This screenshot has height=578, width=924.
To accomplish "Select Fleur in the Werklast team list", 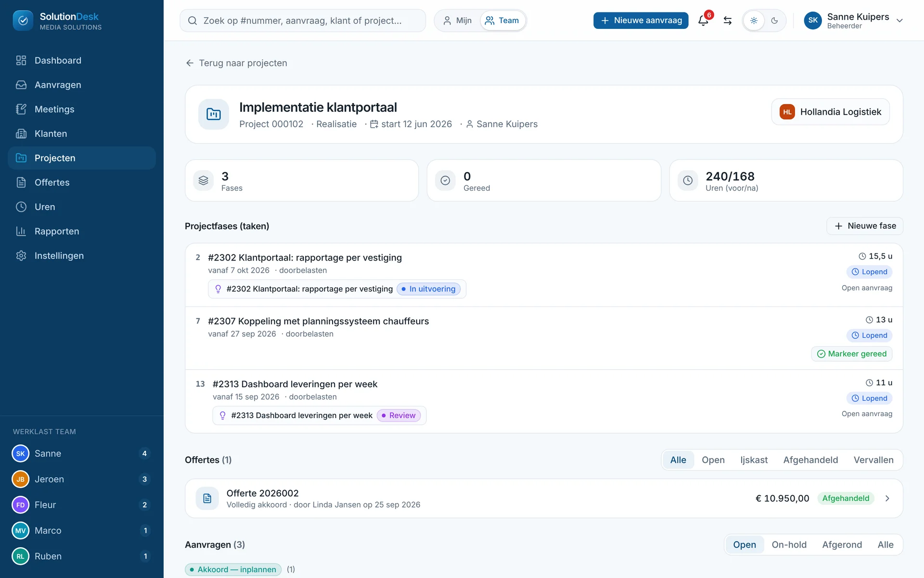I will pyautogui.click(x=82, y=505).
